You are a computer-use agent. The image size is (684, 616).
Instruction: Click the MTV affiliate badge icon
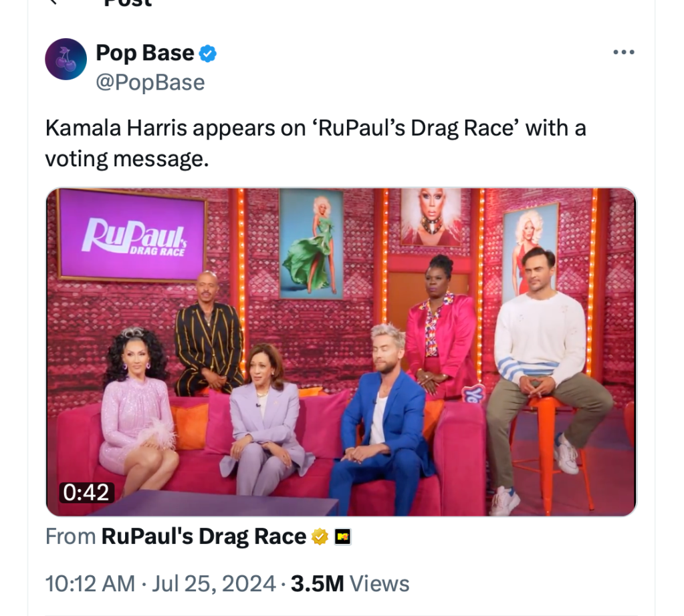pos(343,536)
